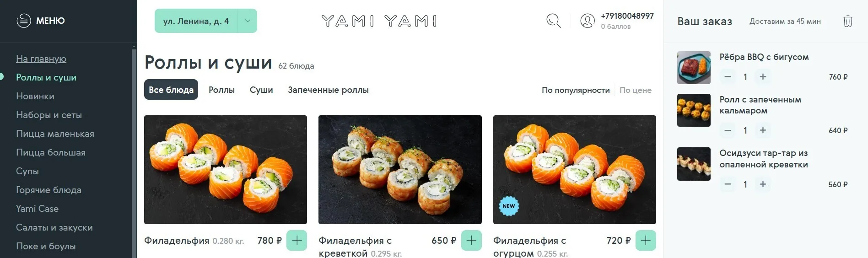Viewport: 868px width, 258px height.
Task: Open Наборы и сеты category
Action: 49,115
